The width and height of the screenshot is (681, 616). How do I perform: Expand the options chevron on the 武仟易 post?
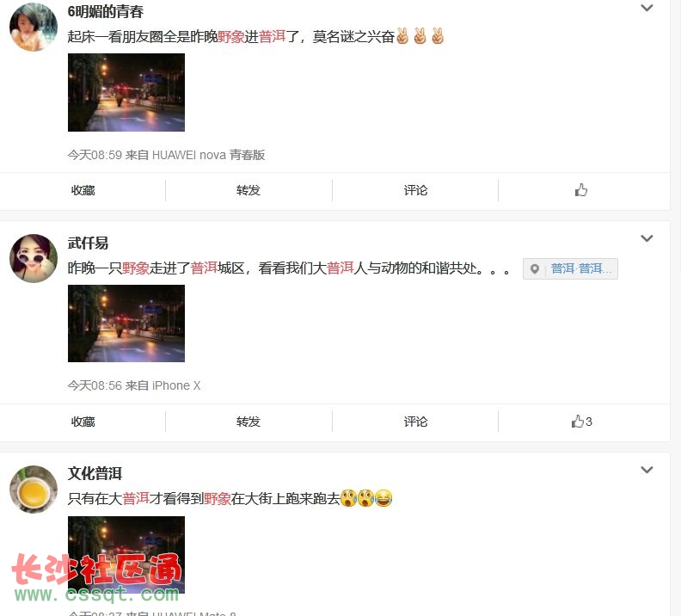pos(647,238)
